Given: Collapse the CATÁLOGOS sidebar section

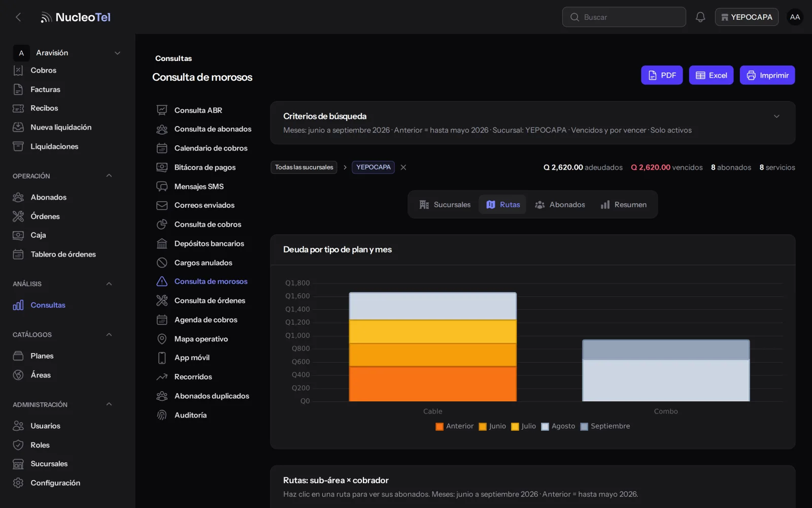Looking at the screenshot, I should point(109,335).
